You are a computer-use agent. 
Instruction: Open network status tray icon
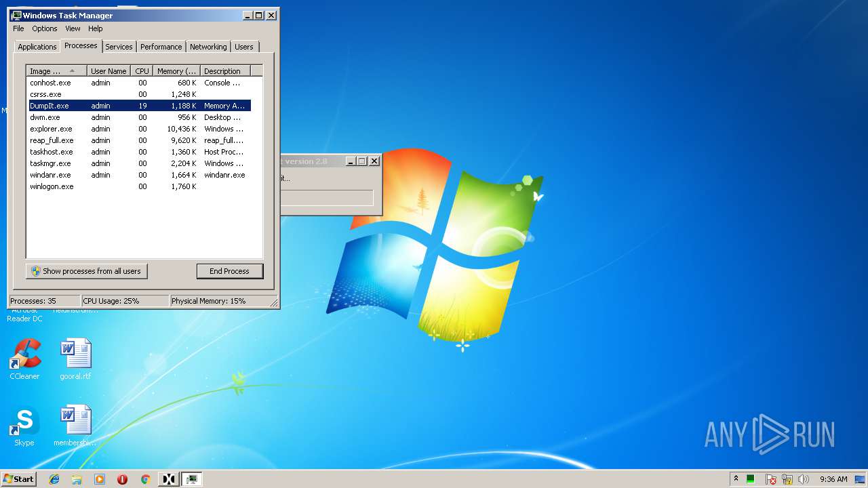click(787, 479)
